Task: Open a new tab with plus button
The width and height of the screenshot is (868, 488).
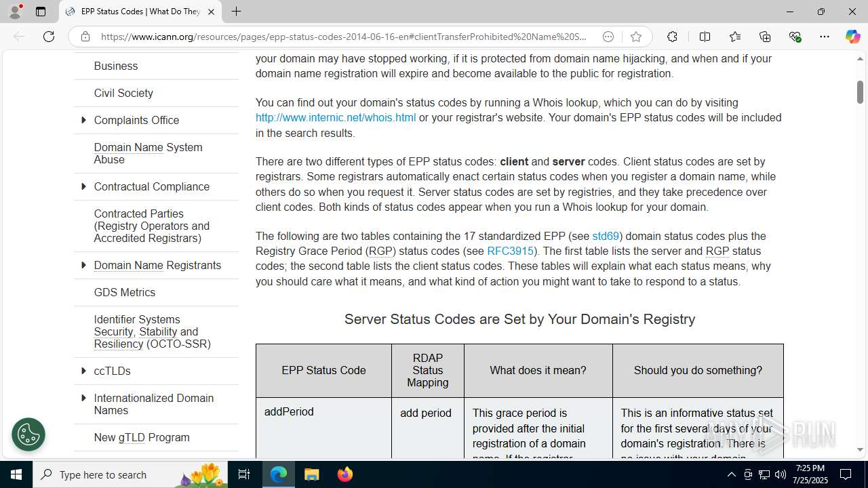Action: coord(236,12)
